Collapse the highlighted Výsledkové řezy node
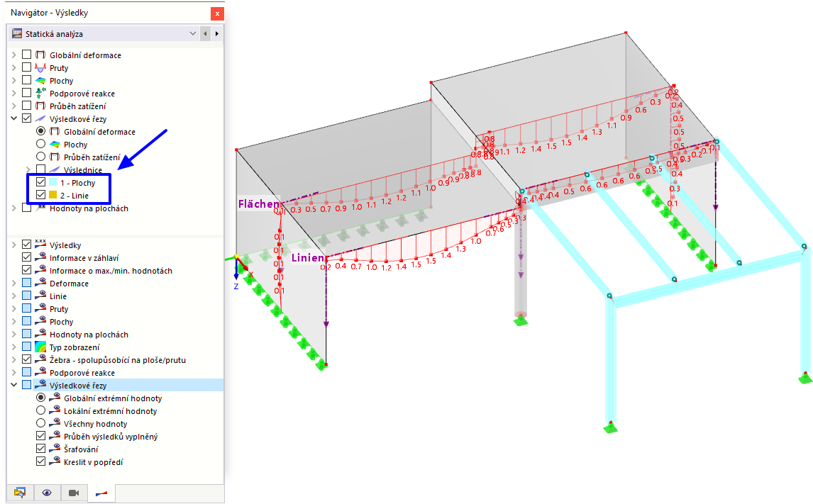This screenshot has height=504, width=813. coord(14,384)
